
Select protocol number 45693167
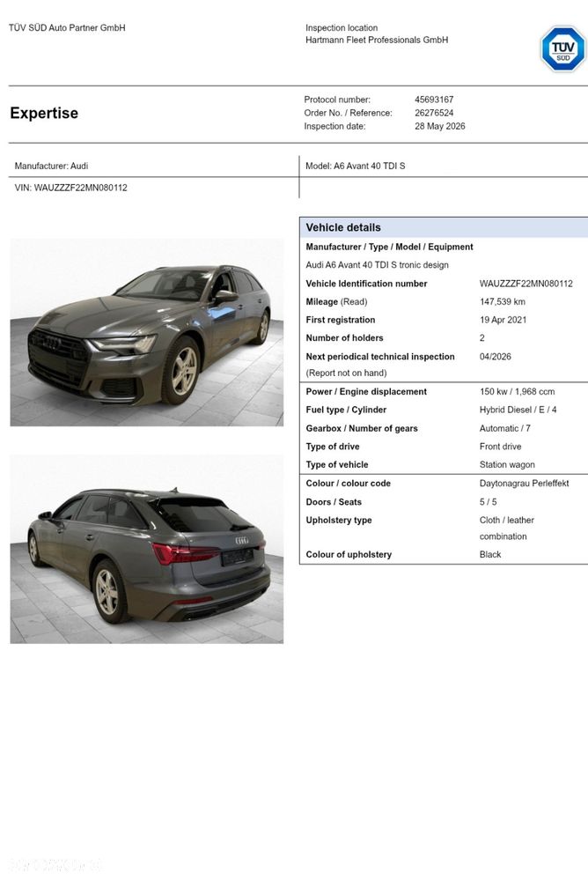coord(434,100)
